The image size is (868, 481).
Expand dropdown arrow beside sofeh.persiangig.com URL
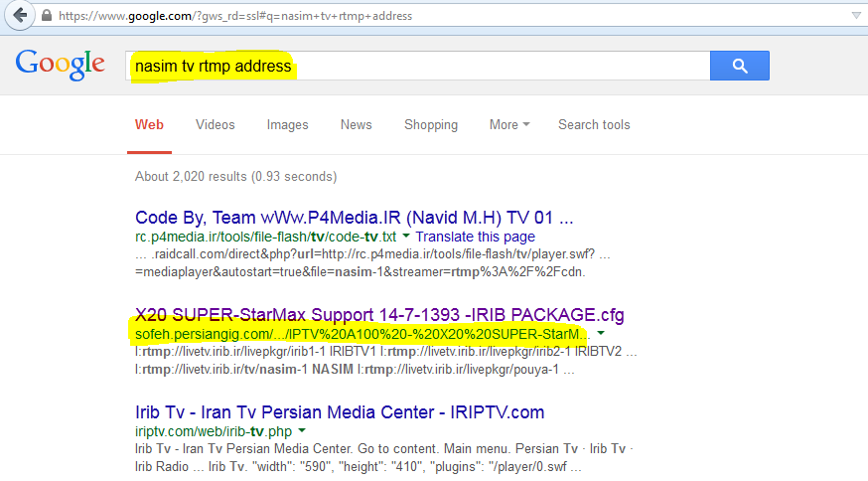(601, 334)
